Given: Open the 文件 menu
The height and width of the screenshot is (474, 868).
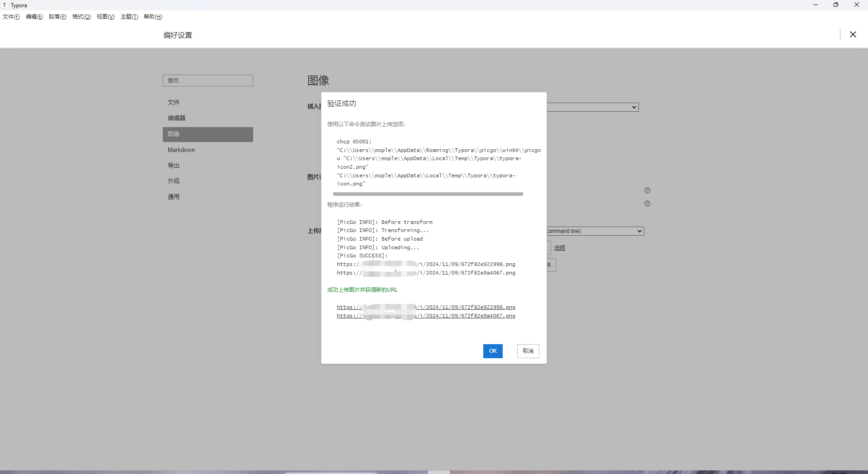Looking at the screenshot, I should [x=11, y=17].
